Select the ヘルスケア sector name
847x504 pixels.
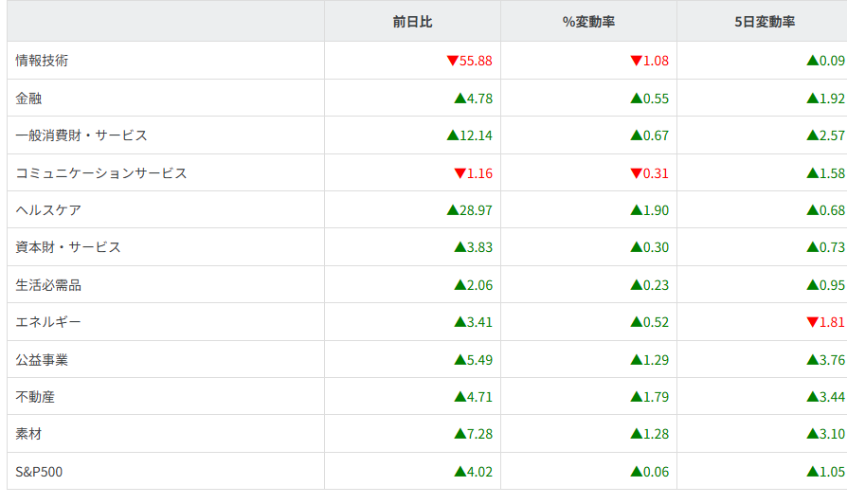48,210
